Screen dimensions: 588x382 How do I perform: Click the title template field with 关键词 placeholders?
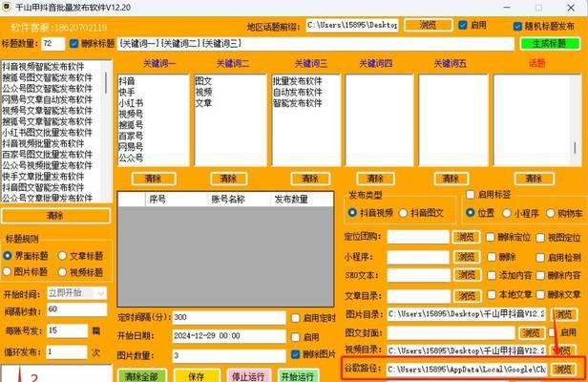pos(315,44)
